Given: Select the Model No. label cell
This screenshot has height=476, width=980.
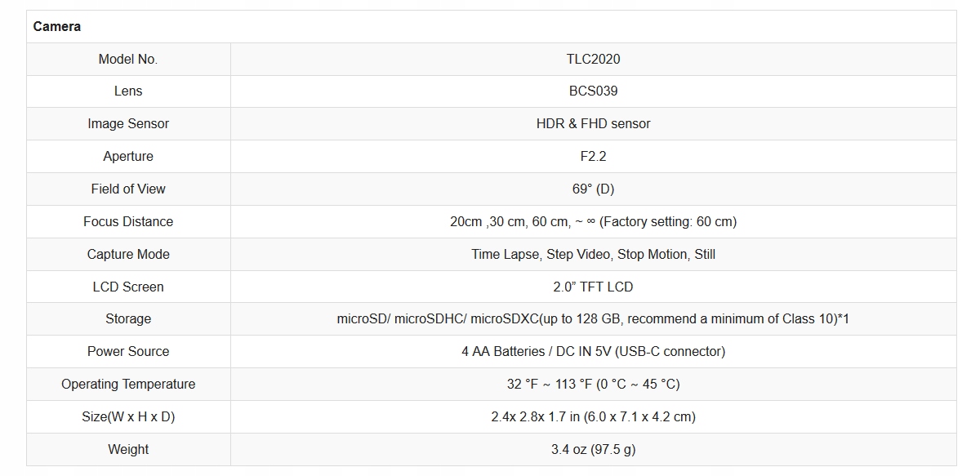Looking at the screenshot, I should pyautogui.click(x=128, y=59).
